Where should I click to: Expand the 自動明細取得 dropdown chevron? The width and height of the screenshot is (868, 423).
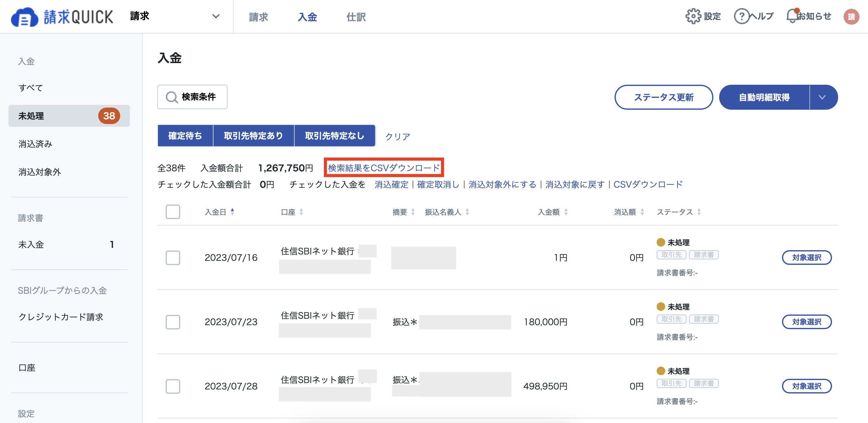coord(823,97)
